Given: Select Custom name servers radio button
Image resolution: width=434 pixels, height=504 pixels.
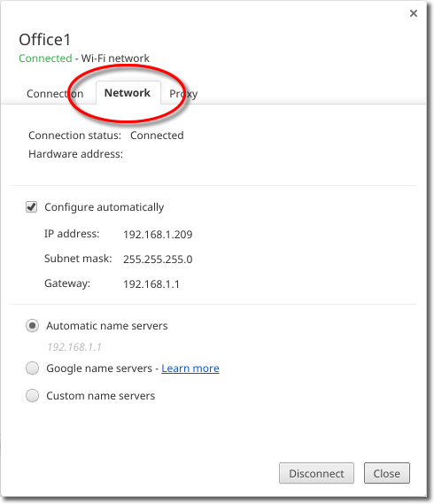Looking at the screenshot, I should pos(32,396).
